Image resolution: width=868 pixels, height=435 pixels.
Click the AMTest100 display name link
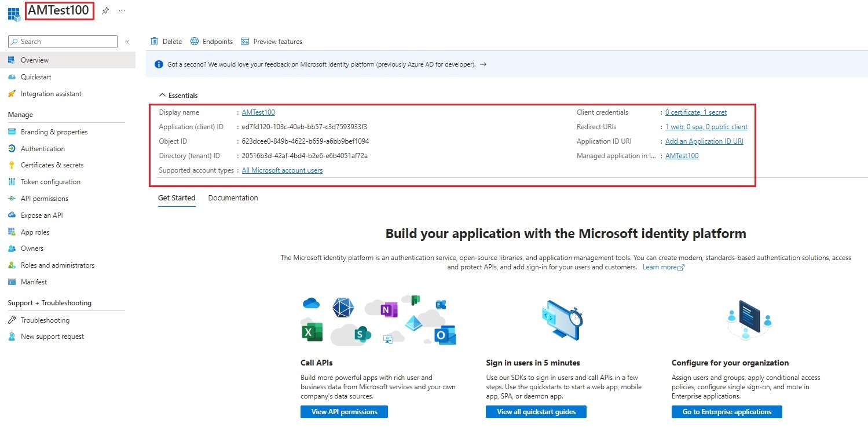pyautogui.click(x=258, y=112)
